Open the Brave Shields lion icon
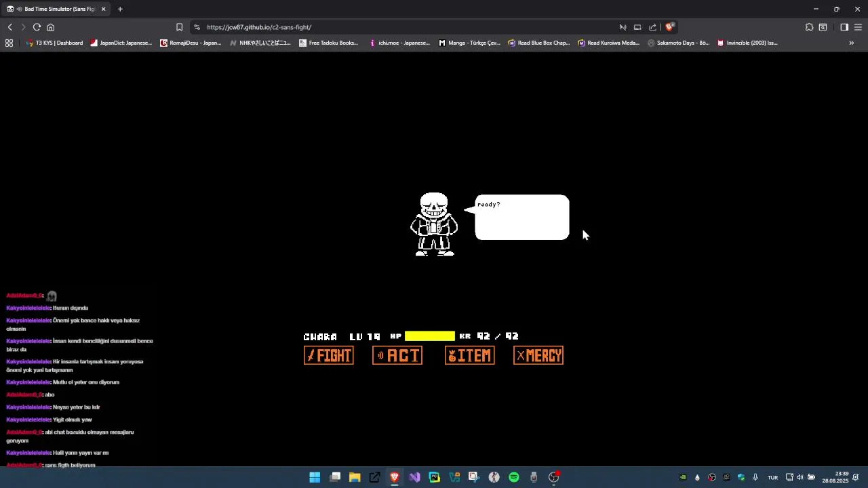 tap(669, 27)
